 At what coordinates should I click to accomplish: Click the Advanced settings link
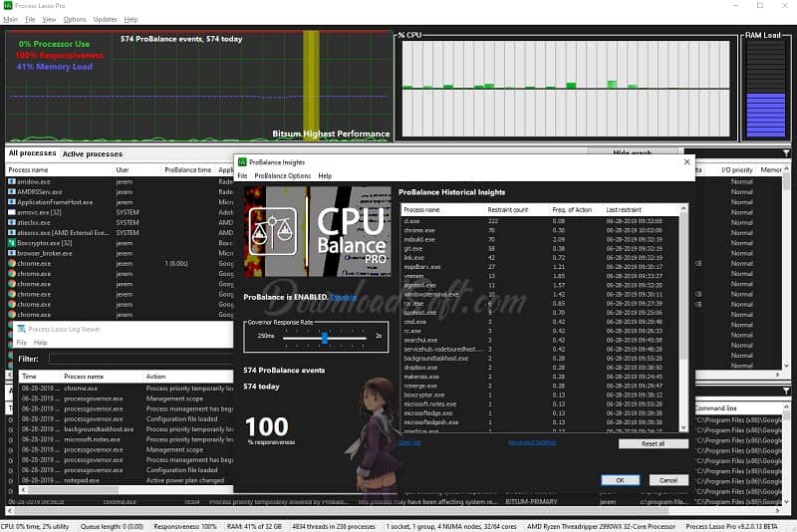pyautogui.click(x=532, y=442)
